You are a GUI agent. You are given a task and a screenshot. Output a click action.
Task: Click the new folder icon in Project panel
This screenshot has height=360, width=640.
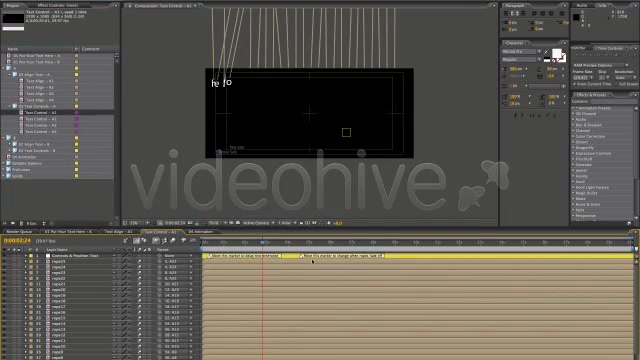tap(13, 223)
